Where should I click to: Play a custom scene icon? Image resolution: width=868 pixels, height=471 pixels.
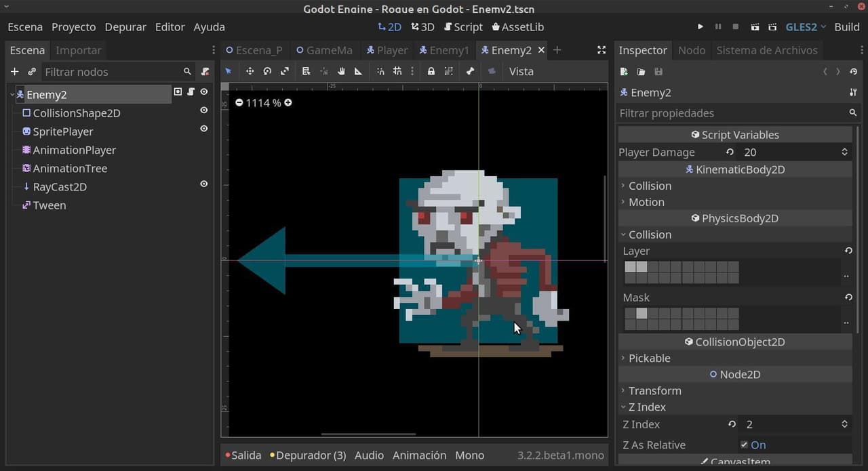(772, 26)
